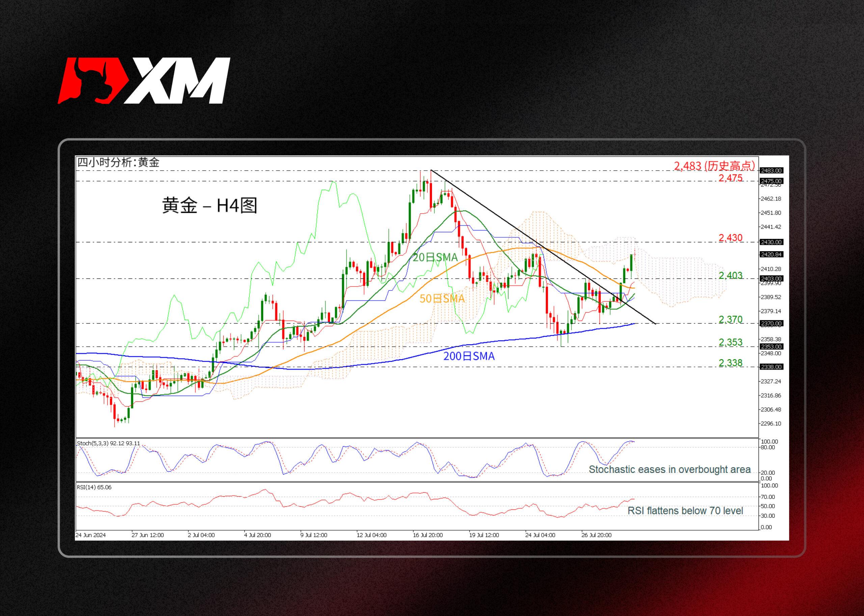Viewport: 864px width, 616px height.
Task: Click the '2316.86' price axis value
Action: coord(772,395)
